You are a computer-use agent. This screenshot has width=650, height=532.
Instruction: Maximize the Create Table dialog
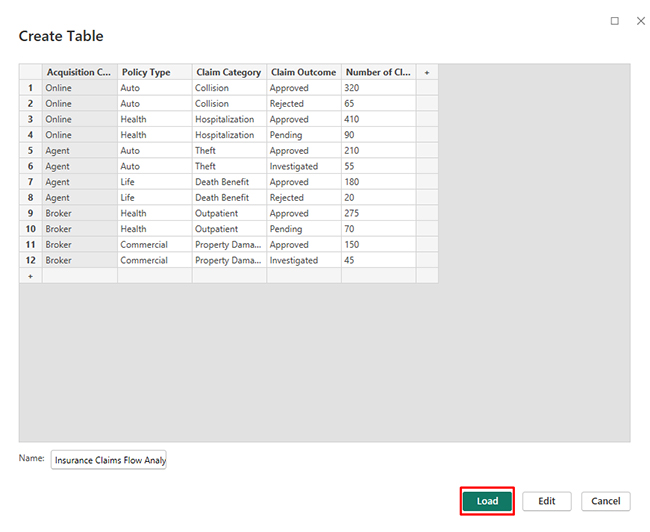614,21
